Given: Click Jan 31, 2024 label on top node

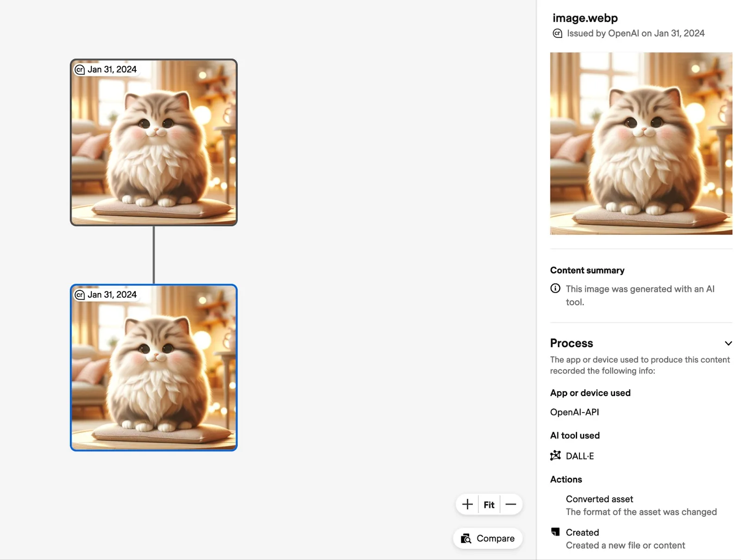Looking at the screenshot, I should (112, 69).
